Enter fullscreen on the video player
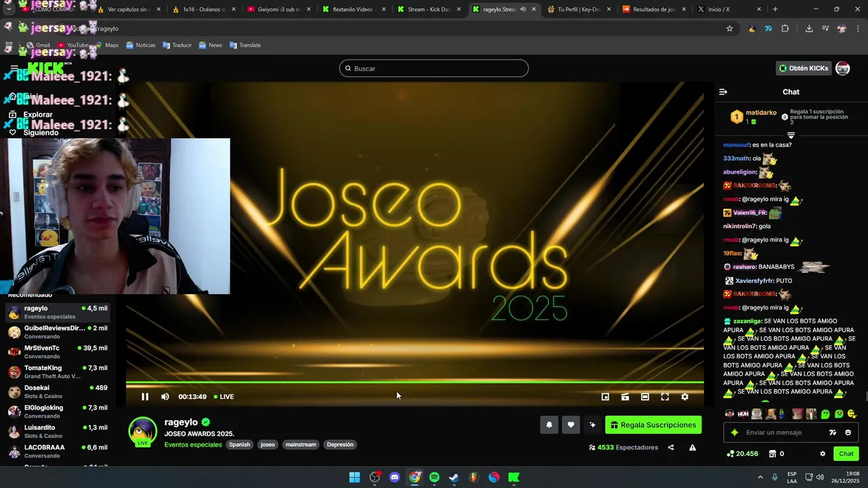This screenshot has width=868, height=488. click(x=665, y=396)
